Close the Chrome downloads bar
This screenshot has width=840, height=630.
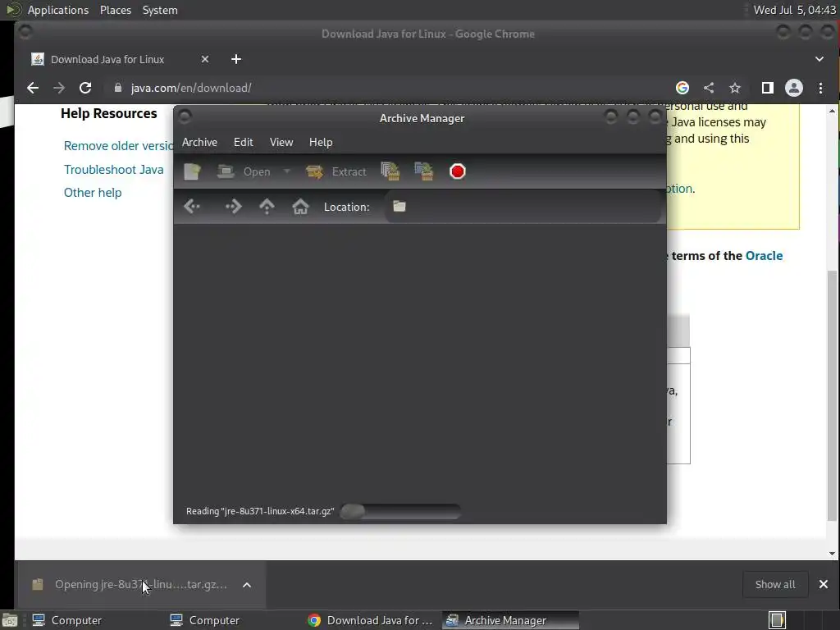pos(824,584)
